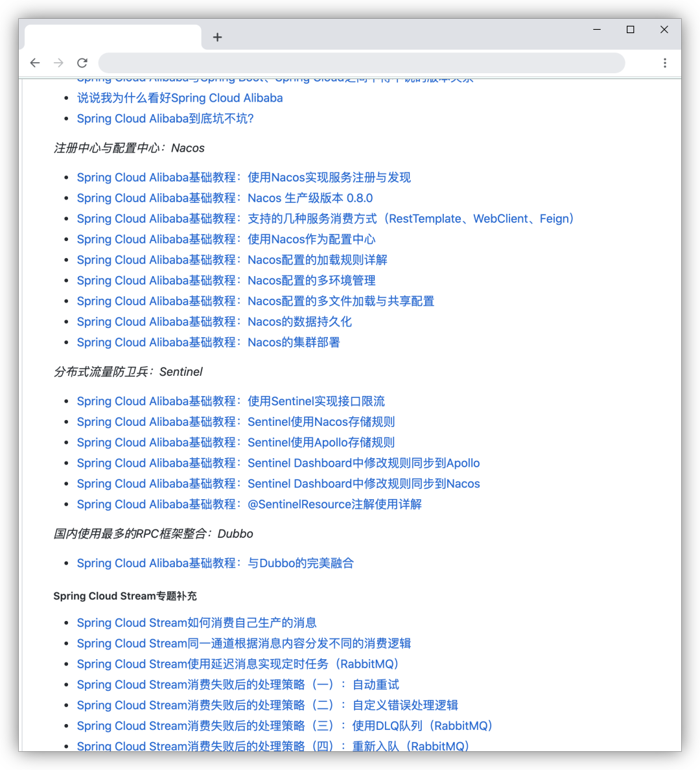
Task: Open tutorial Sentinel使用Nacos存储规则
Action: [x=236, y=423]
